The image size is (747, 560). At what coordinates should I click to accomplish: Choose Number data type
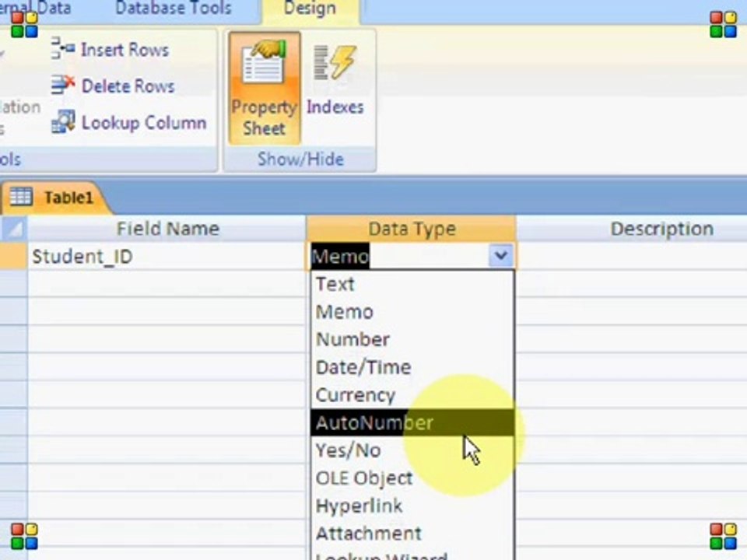pos(412,340)
